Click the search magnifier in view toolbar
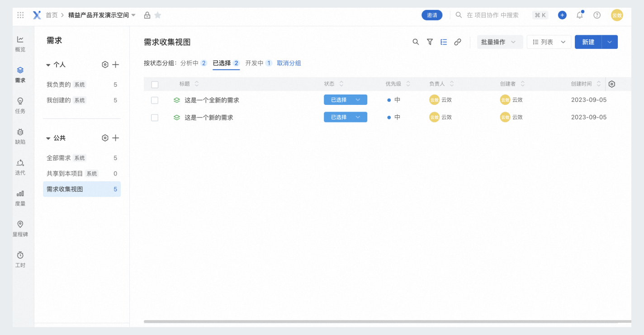The width and height of the screenshot is (644, 335). 416,42
